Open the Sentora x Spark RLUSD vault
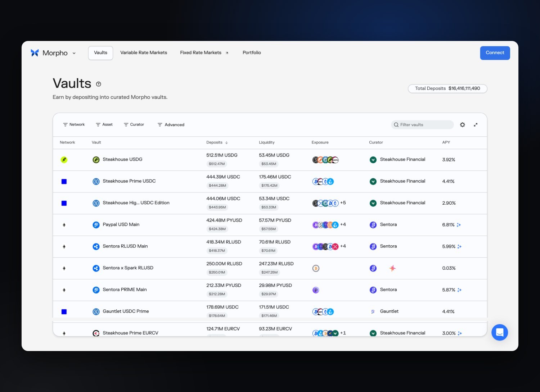This screenshot has height=392, width=540. click(x=128, y=268)
